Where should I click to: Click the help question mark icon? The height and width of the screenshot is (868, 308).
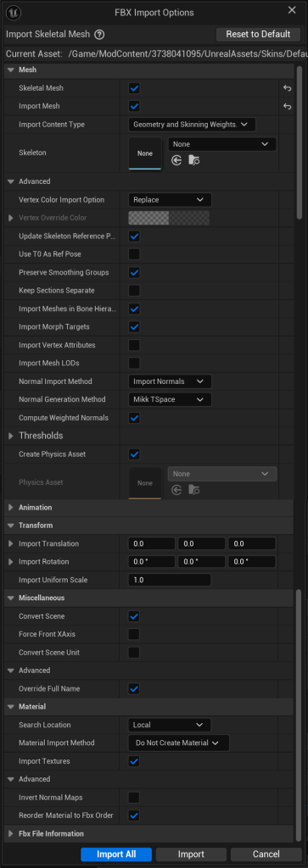click(x=99, y=34)
